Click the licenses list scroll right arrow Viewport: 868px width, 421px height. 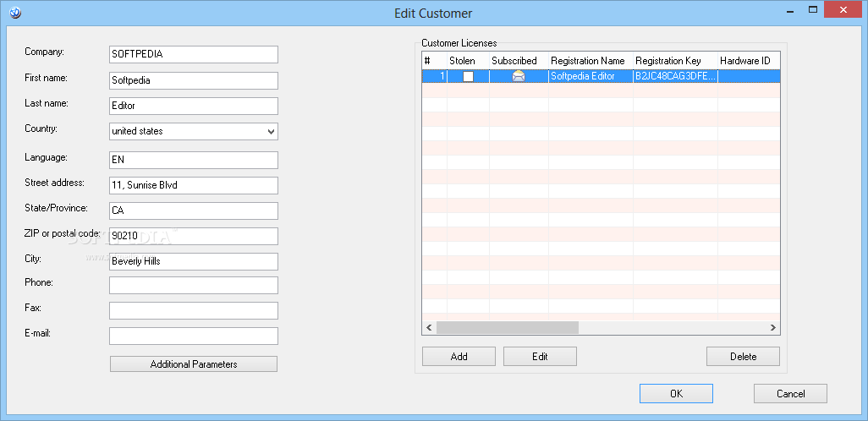(x=773, y=327)
